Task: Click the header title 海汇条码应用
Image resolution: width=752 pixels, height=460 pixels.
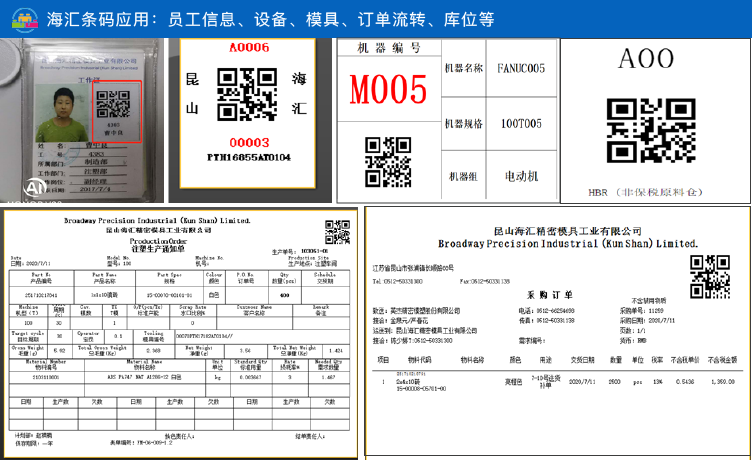Action: pos(98,20)
